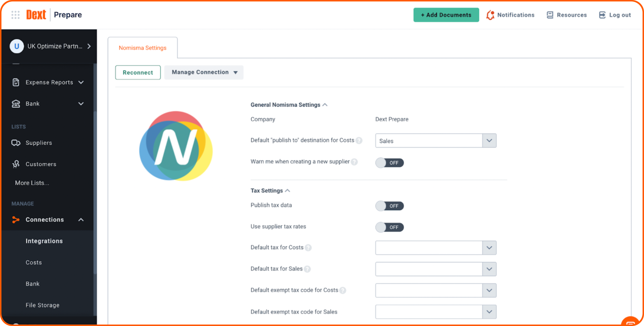Open Bank under Connections
This screenshot has width=644, height=326.
click(33, 284)
